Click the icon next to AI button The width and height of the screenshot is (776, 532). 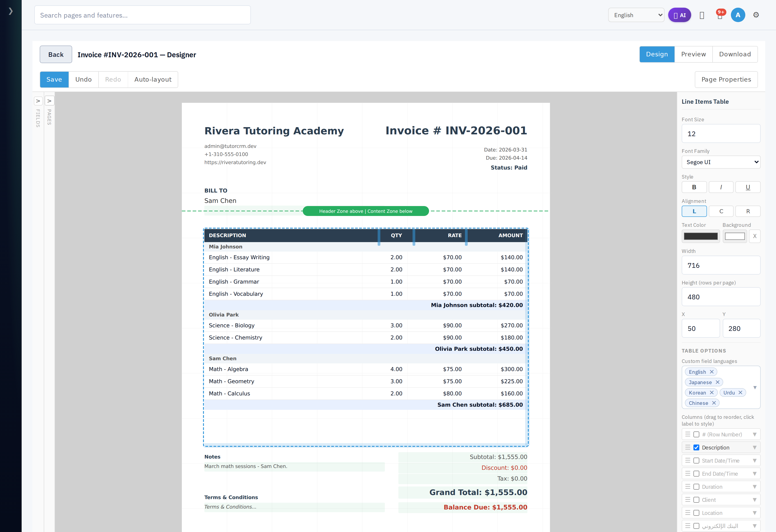point(702,15)
